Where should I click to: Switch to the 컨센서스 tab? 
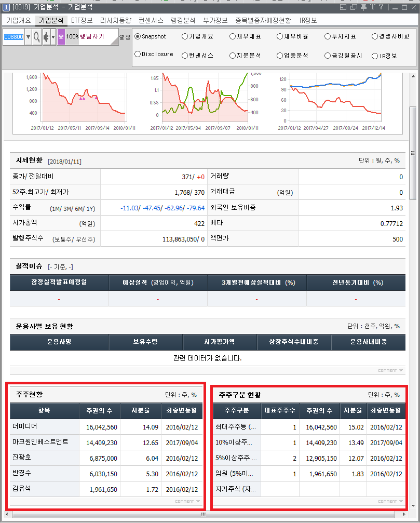coord(151,20)
